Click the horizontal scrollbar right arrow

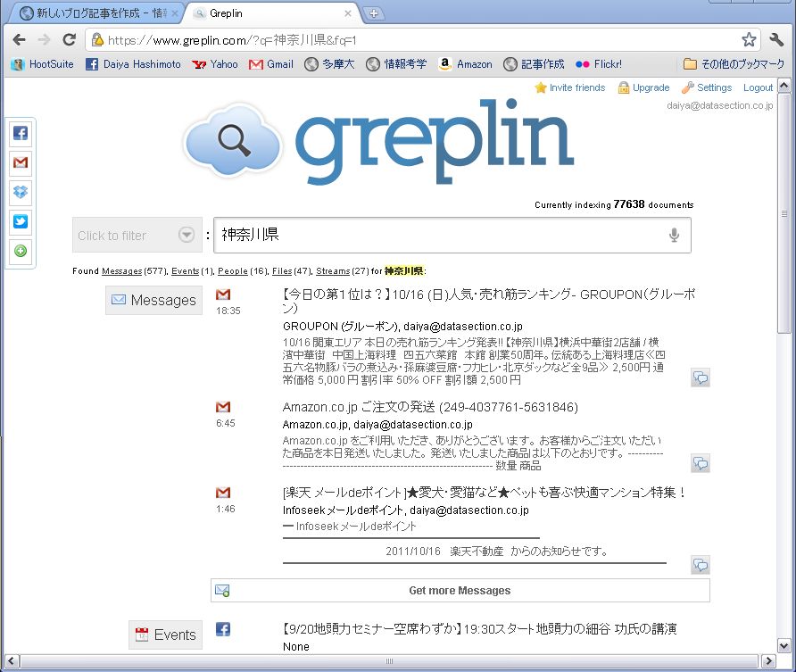768,660
